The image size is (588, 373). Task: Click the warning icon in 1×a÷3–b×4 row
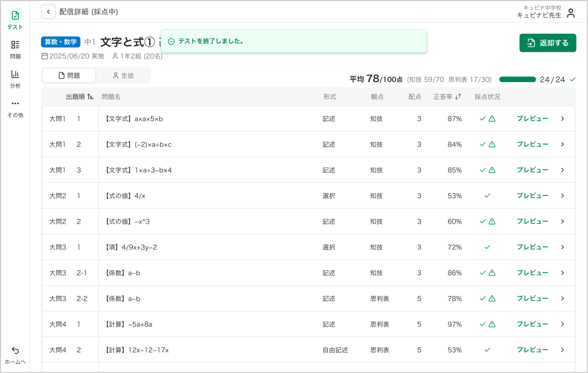tap(492, 170)
